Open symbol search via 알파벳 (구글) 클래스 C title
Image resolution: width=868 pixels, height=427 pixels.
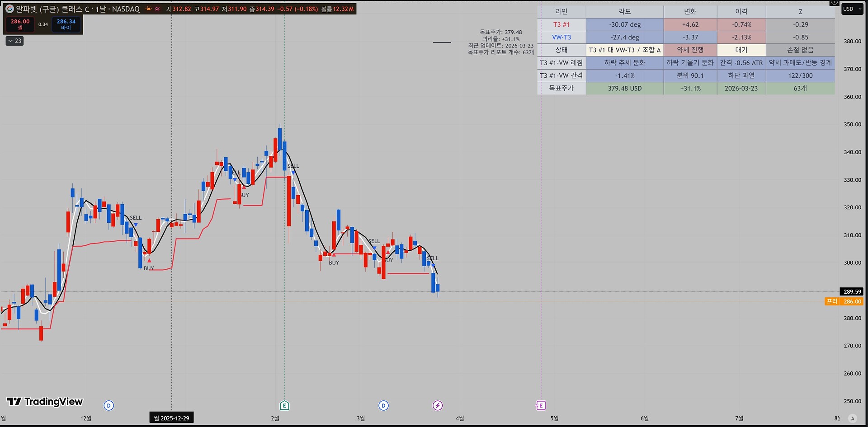(52, 9)
